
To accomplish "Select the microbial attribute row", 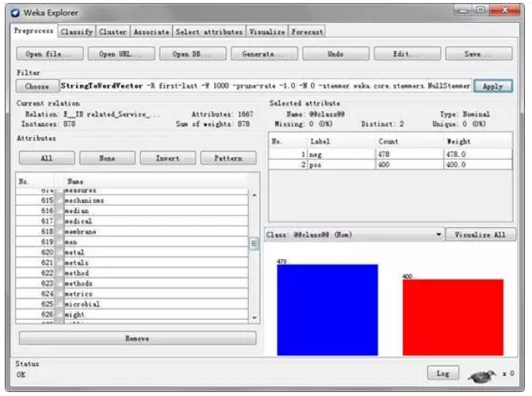I will (132, 304).
